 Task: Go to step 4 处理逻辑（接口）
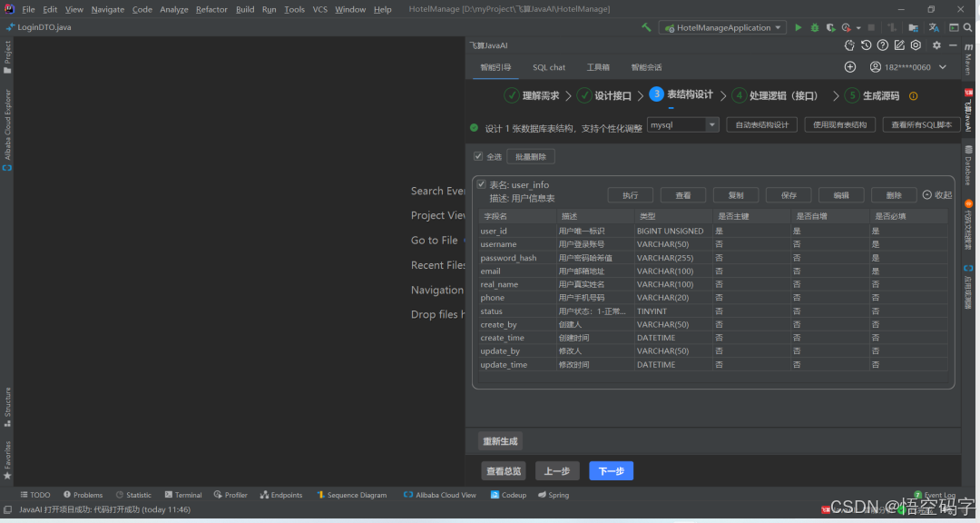coord(775,95)
